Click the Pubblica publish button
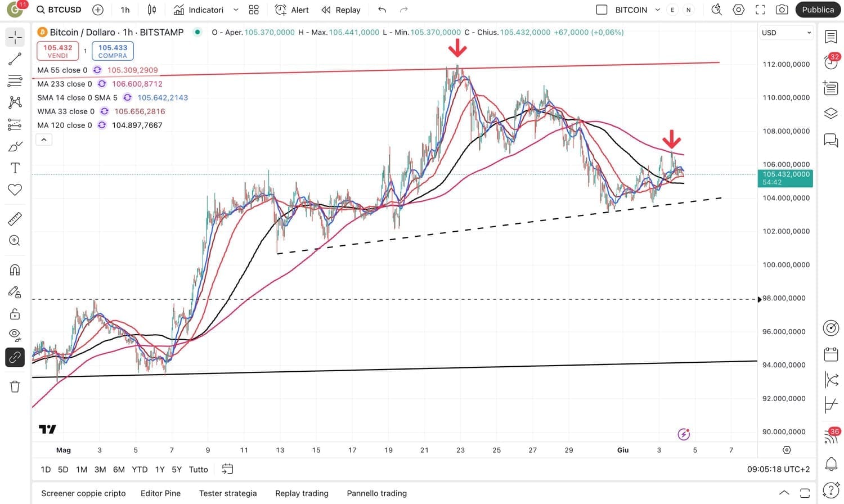This screenshot has height=504, width=844. point(818,10)
